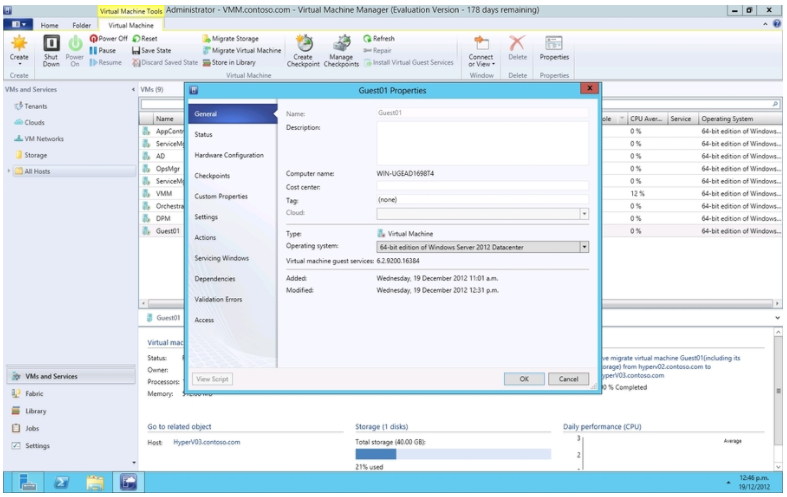The image size is (787, 497).
Task: Click Migrate Virtual Machine
Action: (x=242, y=51)
